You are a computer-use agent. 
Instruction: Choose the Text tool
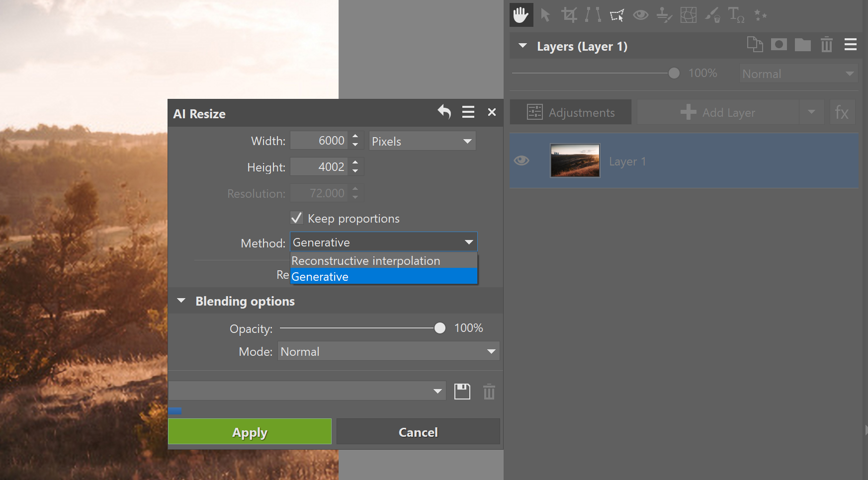[x=735, y=15]
